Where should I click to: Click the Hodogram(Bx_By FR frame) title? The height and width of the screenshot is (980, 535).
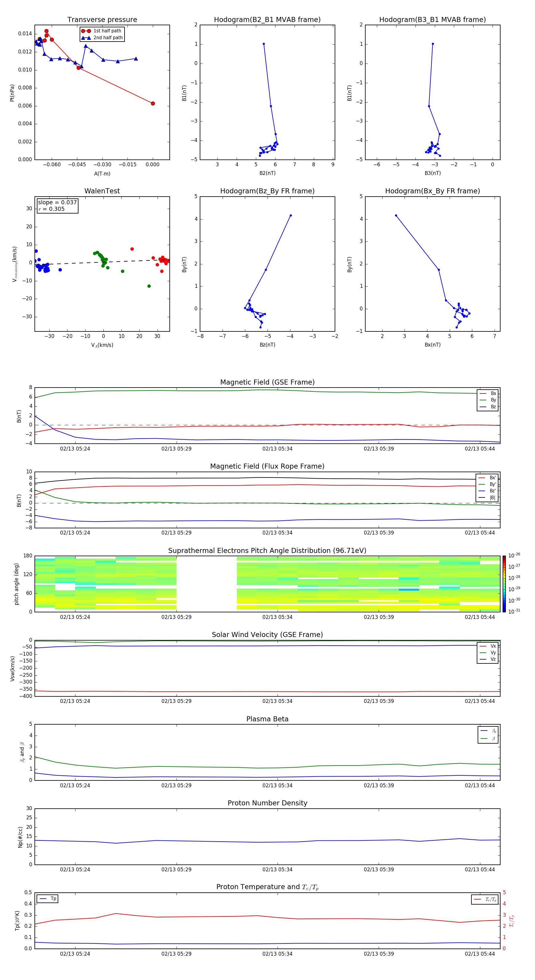(432, 191)
